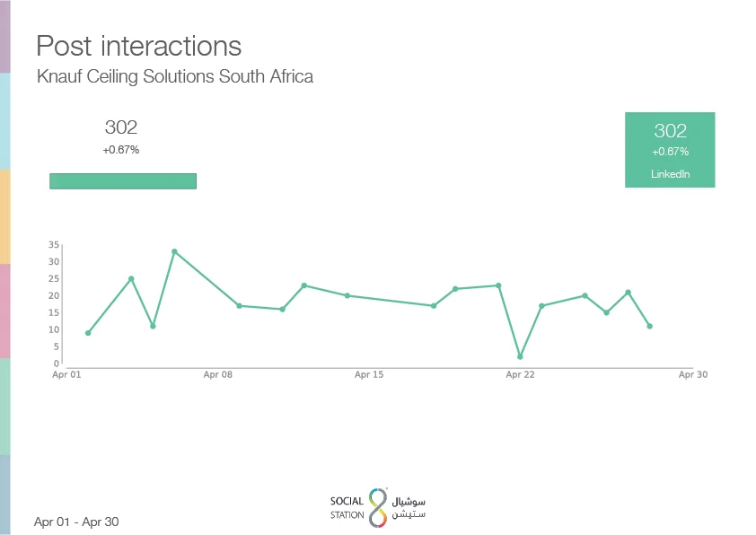Click the Social Station logo icon
Viewport: 756px width, 535px height.
tap(378, 507)
